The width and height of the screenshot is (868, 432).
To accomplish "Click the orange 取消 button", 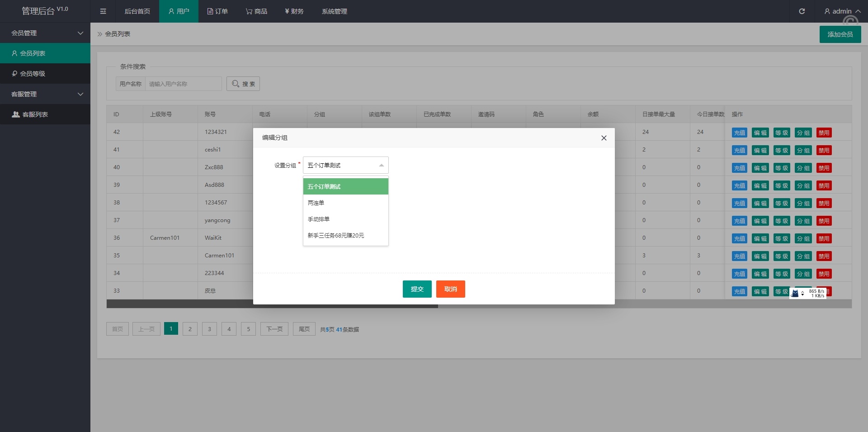I will pyautogui.click(x=450, y=289).
